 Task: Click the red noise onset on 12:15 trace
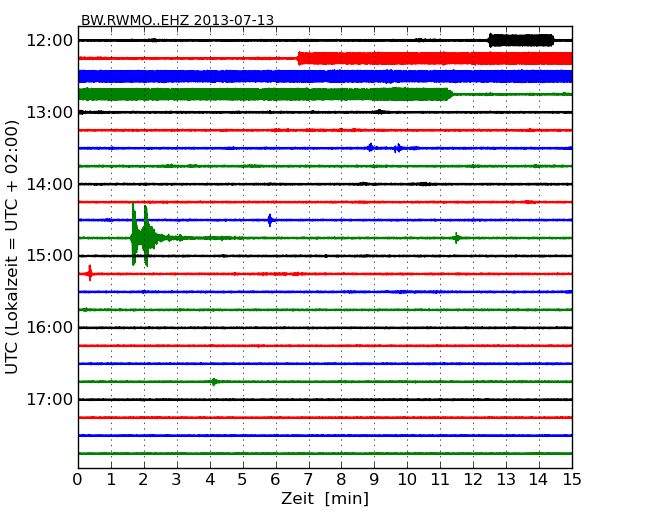click(299, 58)
